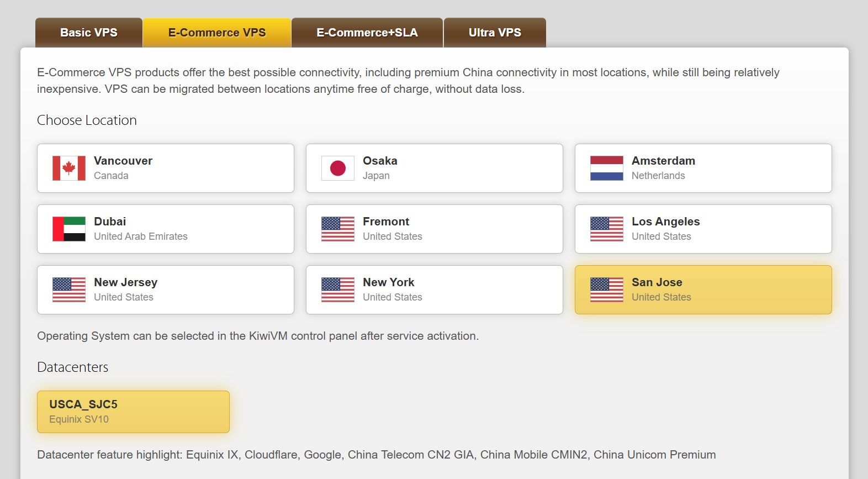Click the Netherlands flag icon for Amsterdam
Image resolution: width=868 pixels, height=479 pixels.
point(607,168)
